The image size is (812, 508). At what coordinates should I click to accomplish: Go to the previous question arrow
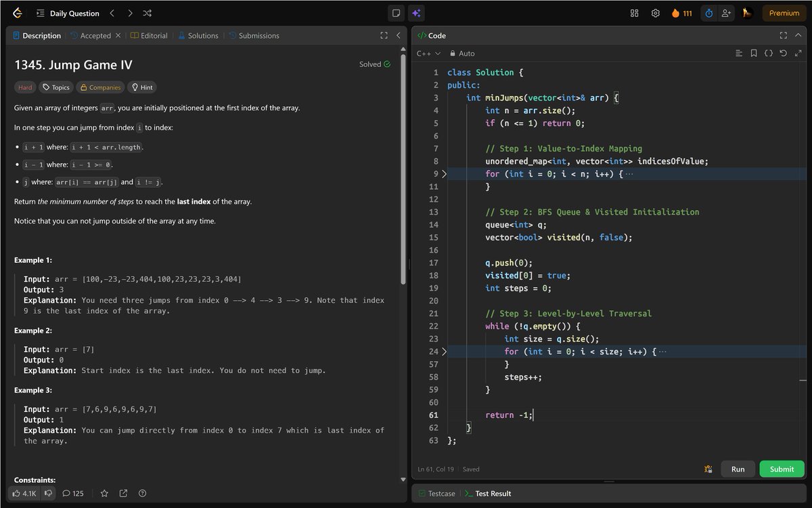pos(112,13)
